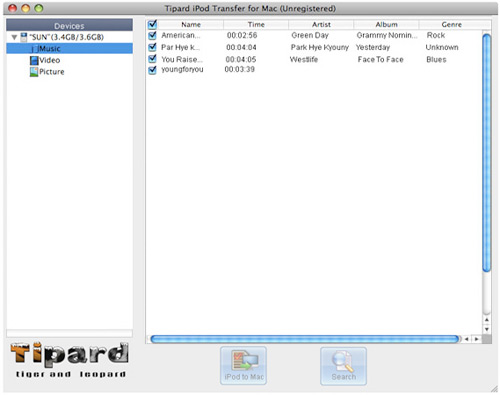Zoom the window with green button
This screenshot has width=500, height=395.
click(x=39, y=8)
